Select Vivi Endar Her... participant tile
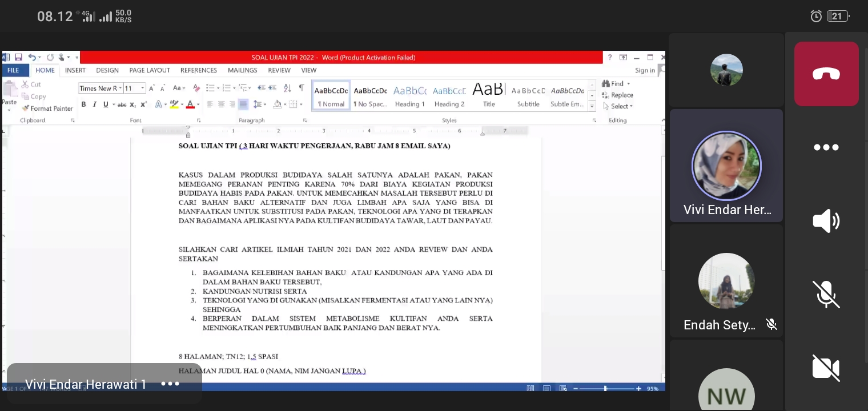The height and width of the screenshot is (411, 868). pos(726,166)
